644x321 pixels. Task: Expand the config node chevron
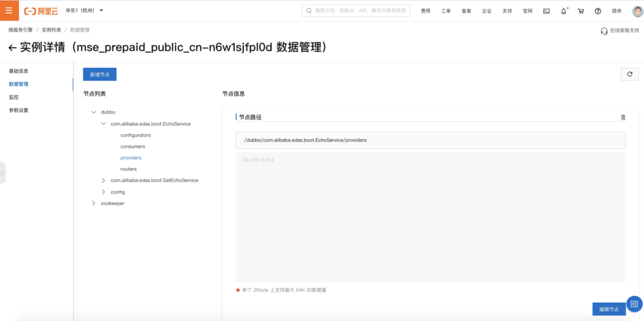coord(104,192)
